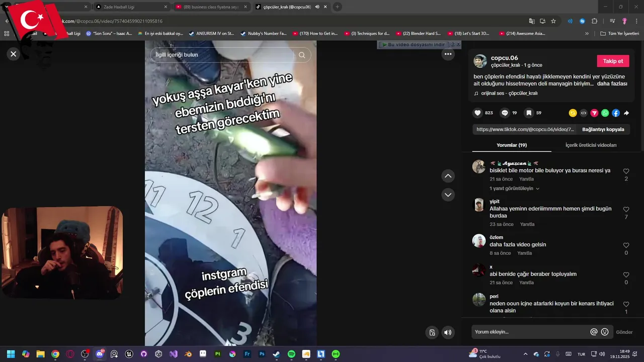Toggle the auto-scroll icon beside volume
Screen dimensions: 644x362
432,332
